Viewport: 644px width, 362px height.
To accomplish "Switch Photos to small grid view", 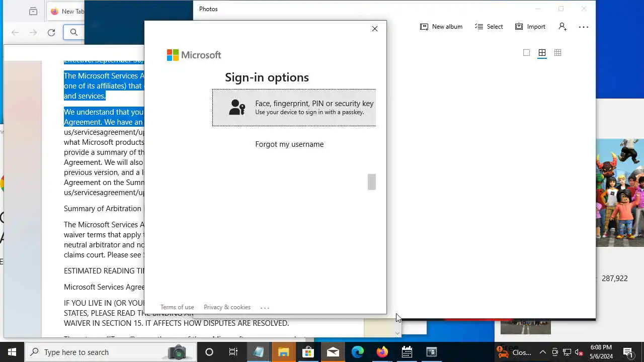I will tap(557, 53).
